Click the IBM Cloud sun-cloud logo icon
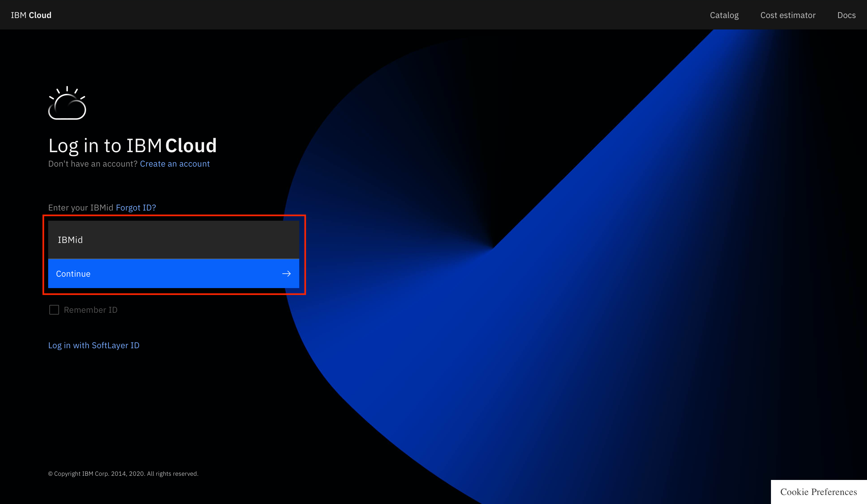 click(x=67, y=103)
